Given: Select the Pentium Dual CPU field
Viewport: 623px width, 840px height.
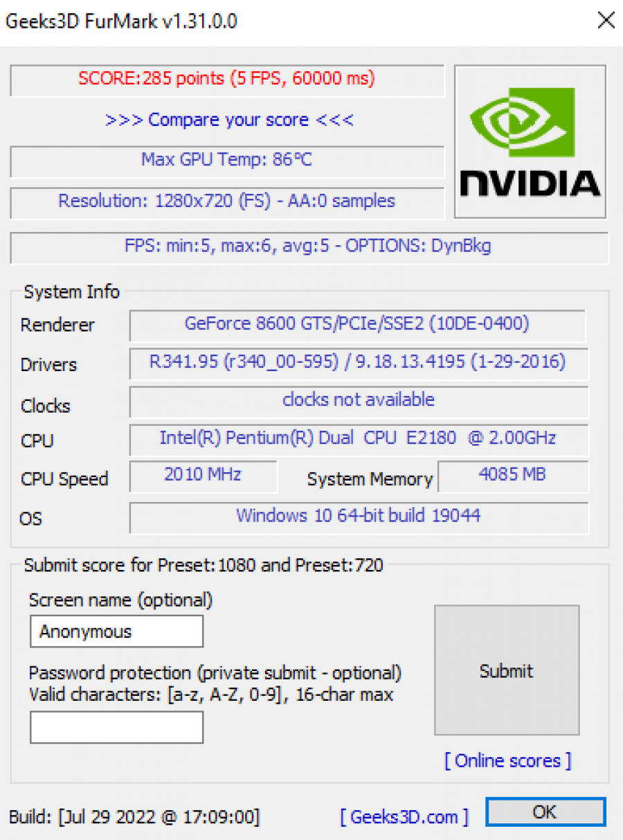Looking at the screenshot, I should [359, 438].
